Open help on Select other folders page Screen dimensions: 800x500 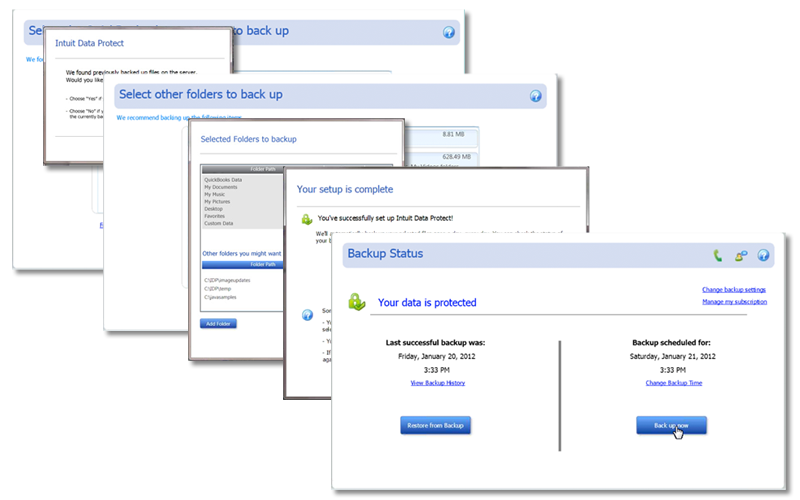tap(535, 96)
